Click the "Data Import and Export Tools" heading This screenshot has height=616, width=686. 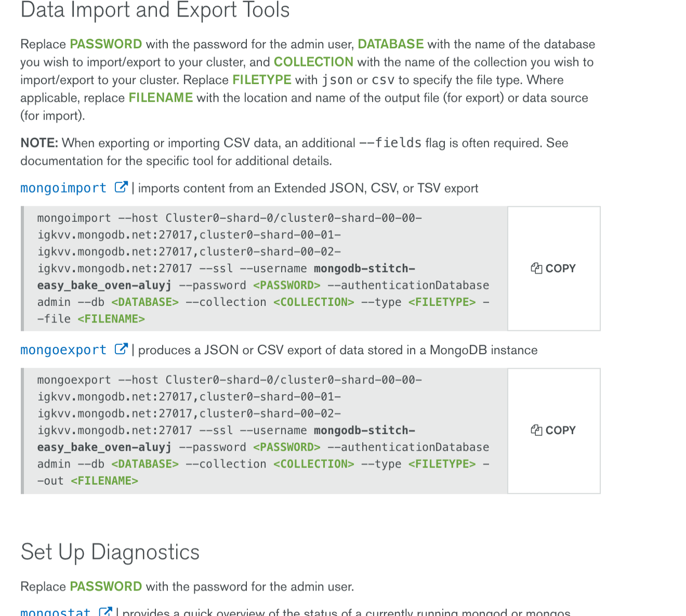pyautogui.click(x=155, y=10)
